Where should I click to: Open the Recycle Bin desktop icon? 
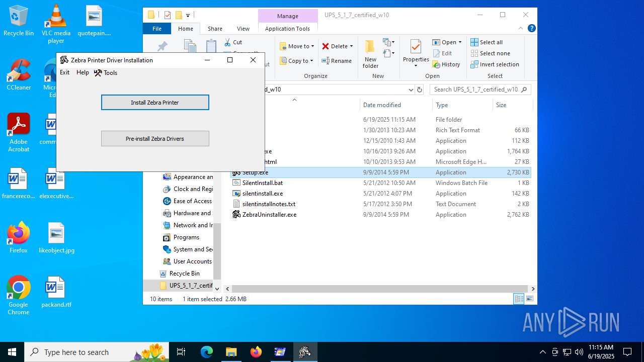(19, 21)
